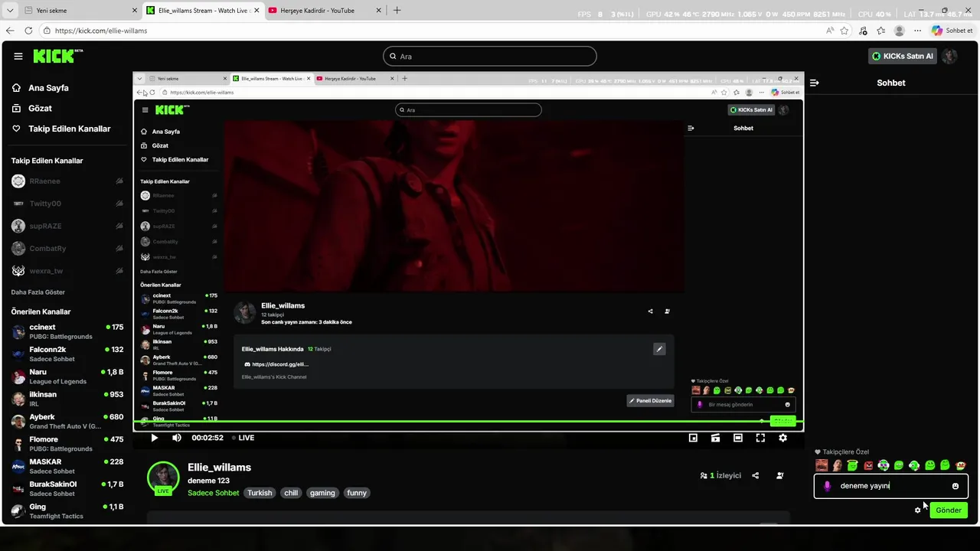The height and width of the screenshot is (551, 980).
Task: Open the browser three-dots settings menu
Action: (916, 31)
